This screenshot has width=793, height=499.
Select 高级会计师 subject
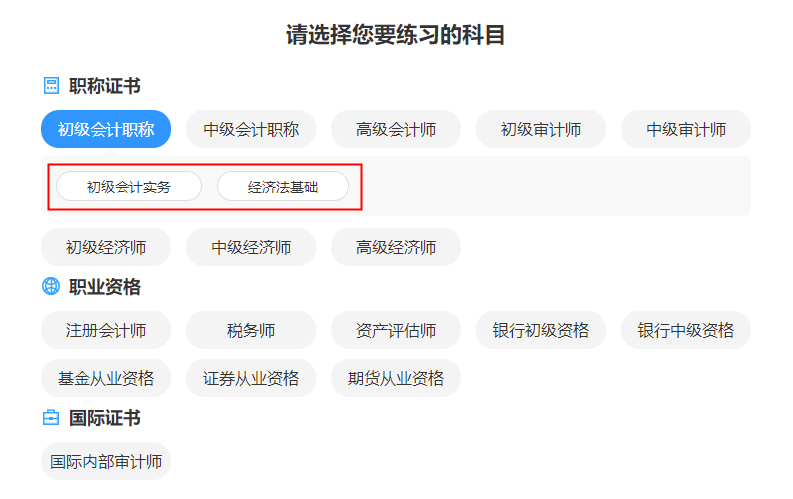(396, 129)
